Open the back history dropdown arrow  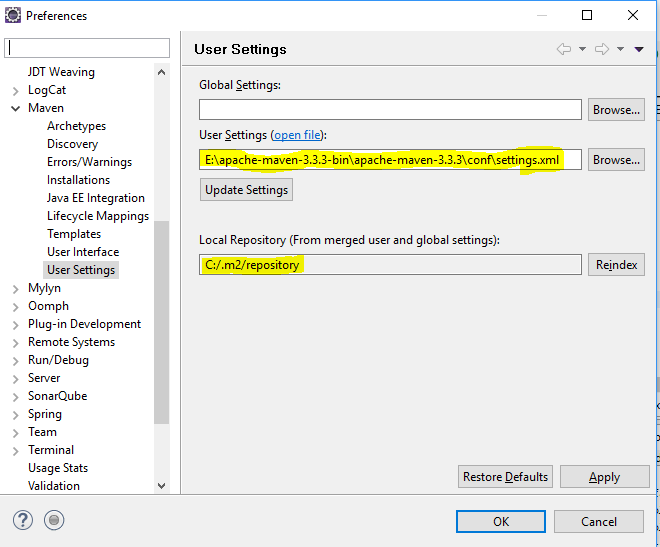pos(582,49)
